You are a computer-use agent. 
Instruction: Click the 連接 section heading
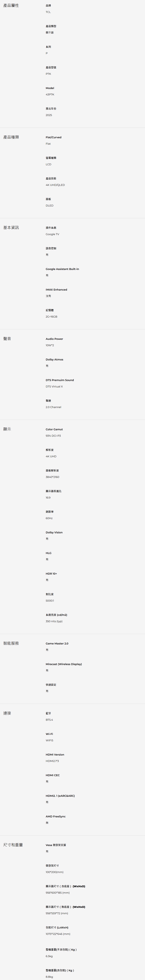[x=7, y=713]
